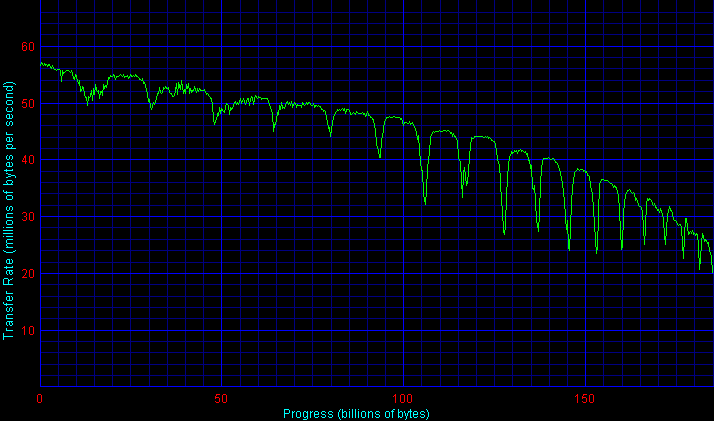Click the Y-axis value 50
The height and width of the screenshot is (421, 714).
(x=28, y=103)
